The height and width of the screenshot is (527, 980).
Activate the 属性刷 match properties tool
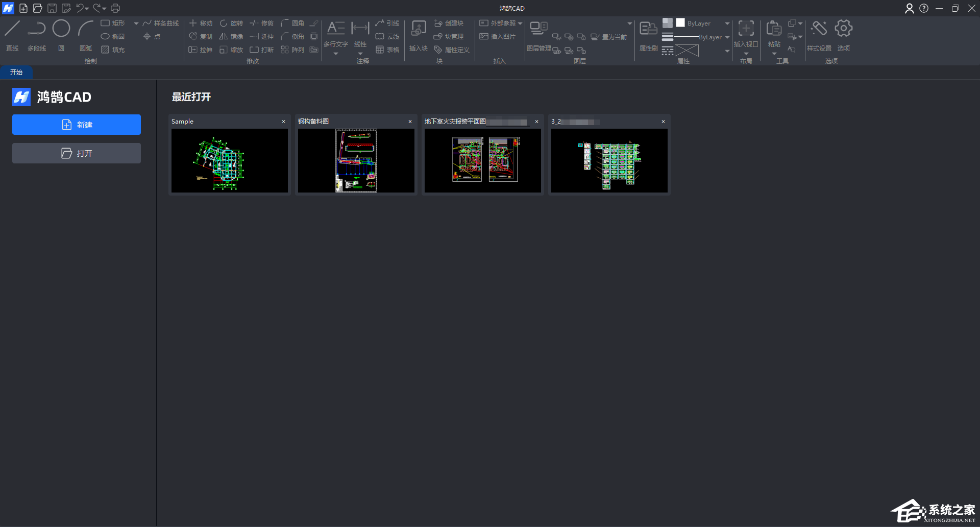(x=649, y=35)
